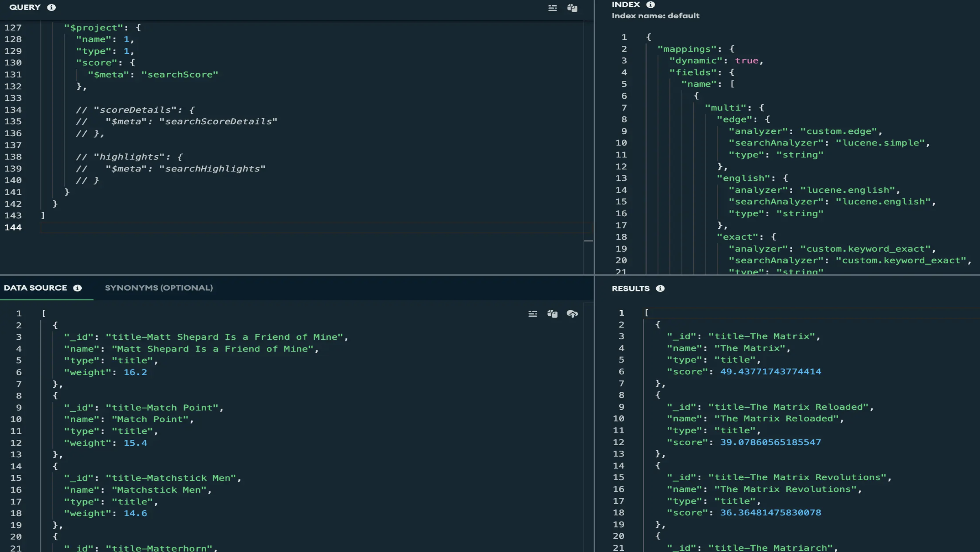This screenshot has width=980, height=552.
Task: Click the copy icon in Data Source panel
Action: 552,314
